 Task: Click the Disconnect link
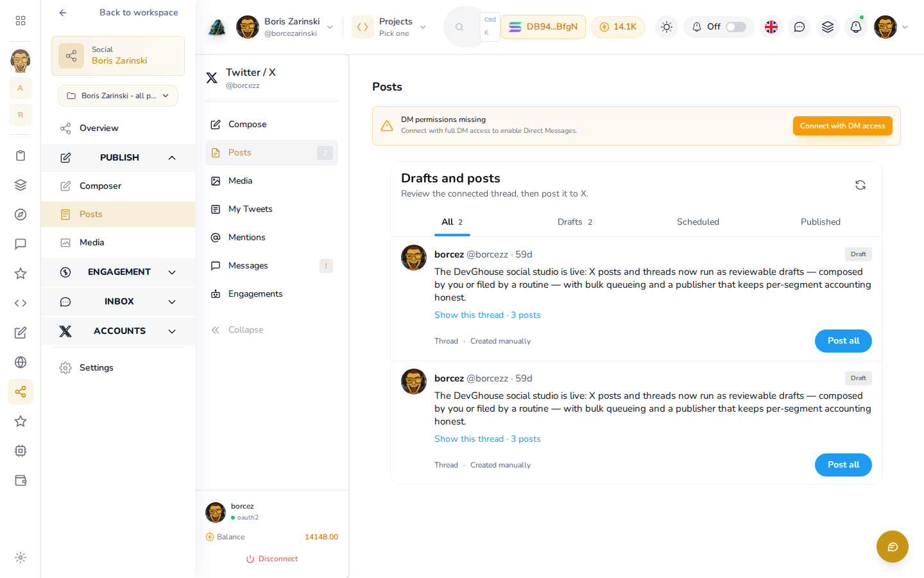tap(272, 559)
